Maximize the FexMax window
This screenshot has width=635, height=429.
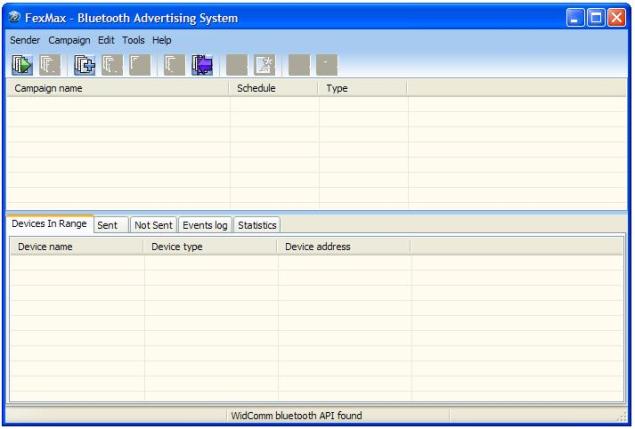click(x=596, y=18)
